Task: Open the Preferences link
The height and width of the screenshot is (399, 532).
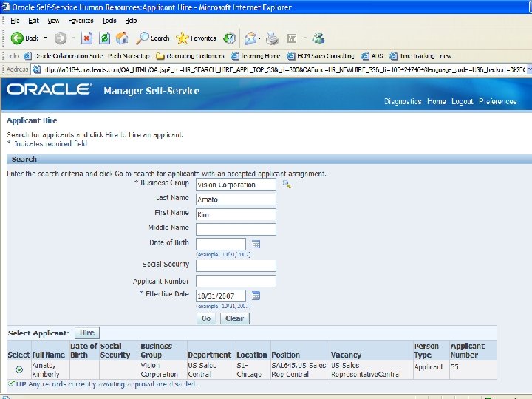Action: (498, 101)
